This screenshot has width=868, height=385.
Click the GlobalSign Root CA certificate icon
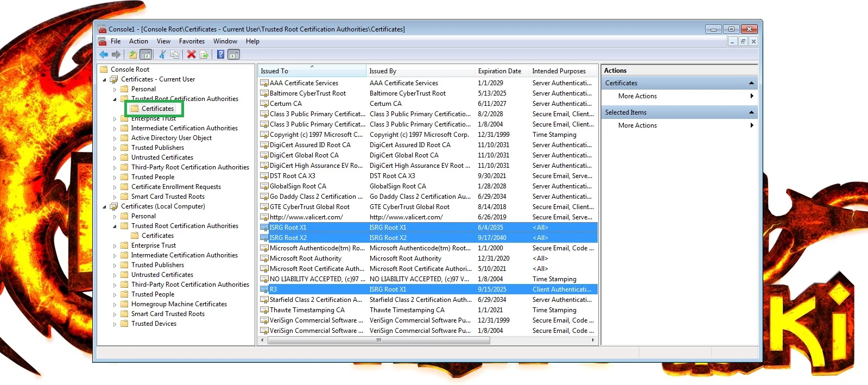tap(264, 186)
